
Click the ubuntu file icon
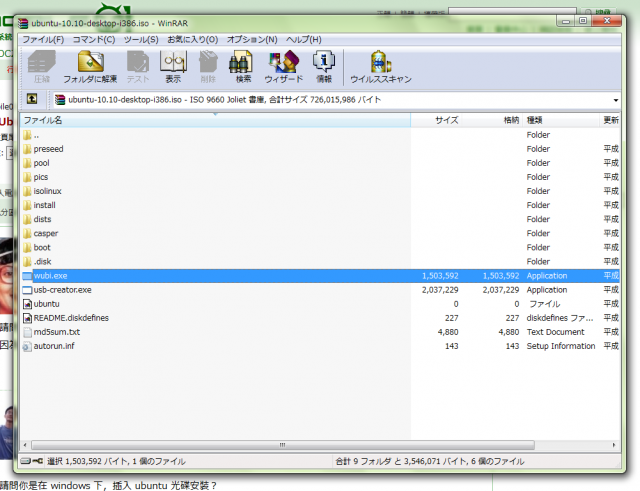(27, 304)
